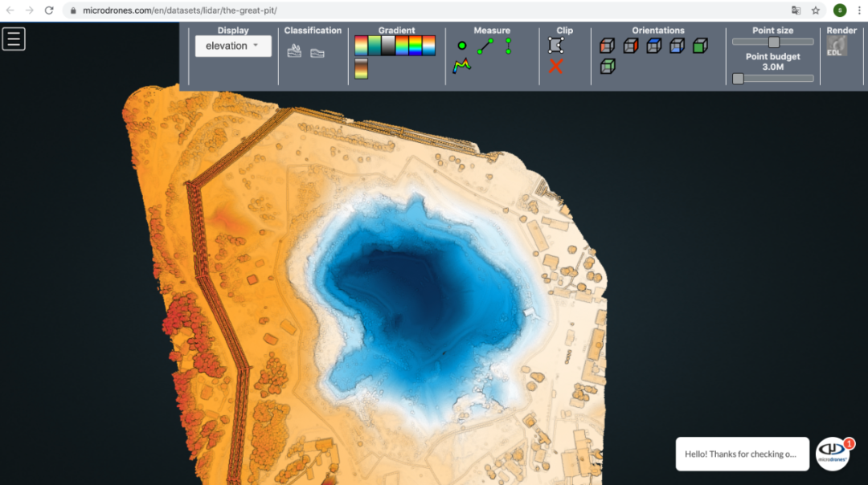Select the clip volume box tool

tap(555, 46)
